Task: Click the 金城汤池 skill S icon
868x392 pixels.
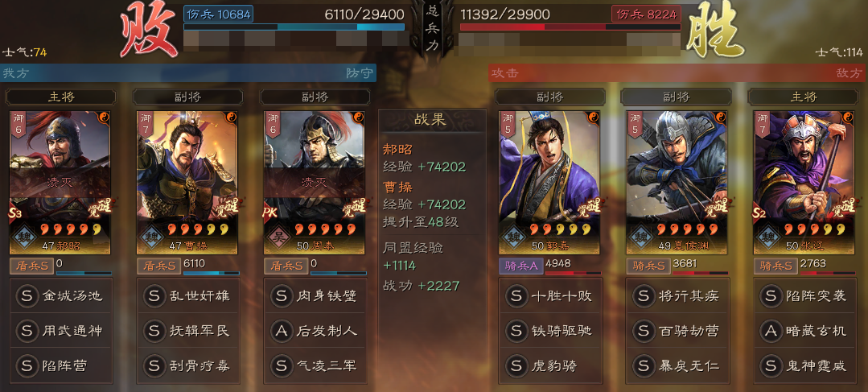Action: pos(27,296)
